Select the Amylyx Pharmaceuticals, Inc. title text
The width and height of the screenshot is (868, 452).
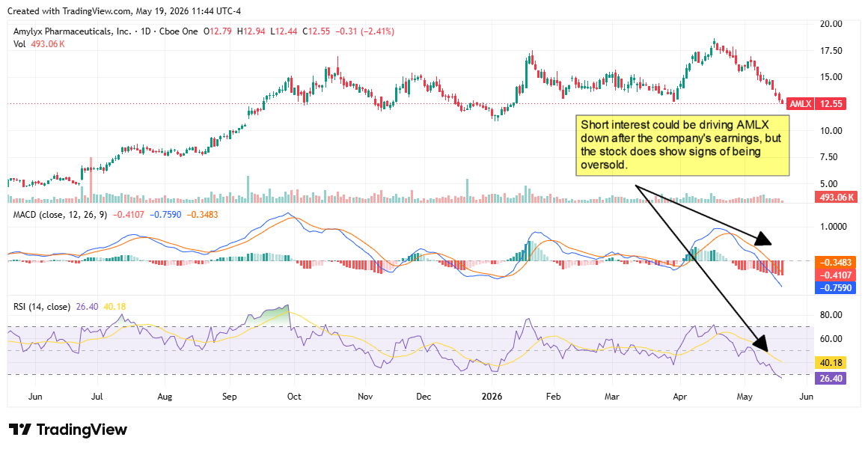(x=71, y=31)
